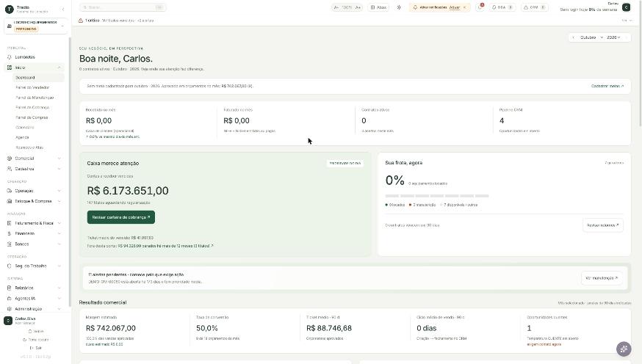Click the DDA button in top bar
The width and height of the screenshot is (642, 364).
coord(502,7)
